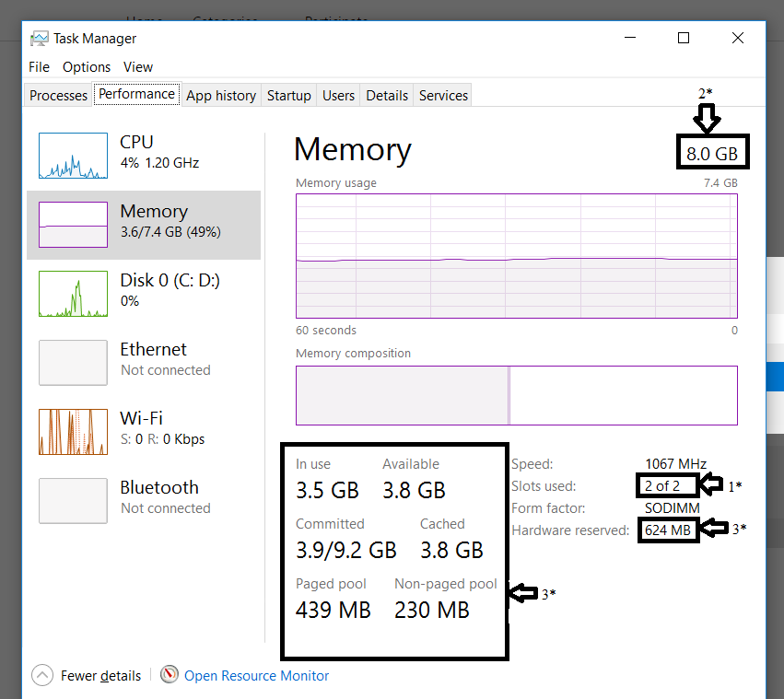Select the Ethernet graph thumbnail

coord(74,363)
